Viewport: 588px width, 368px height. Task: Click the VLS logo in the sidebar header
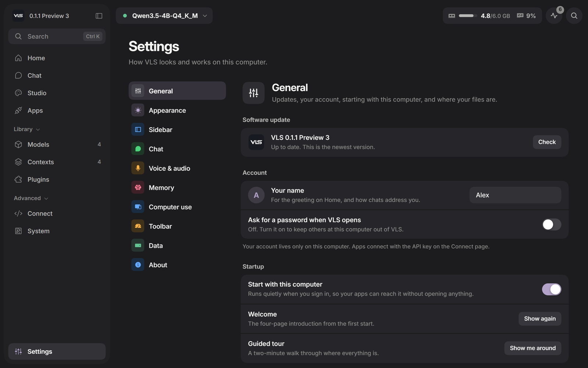pos(18,16)
